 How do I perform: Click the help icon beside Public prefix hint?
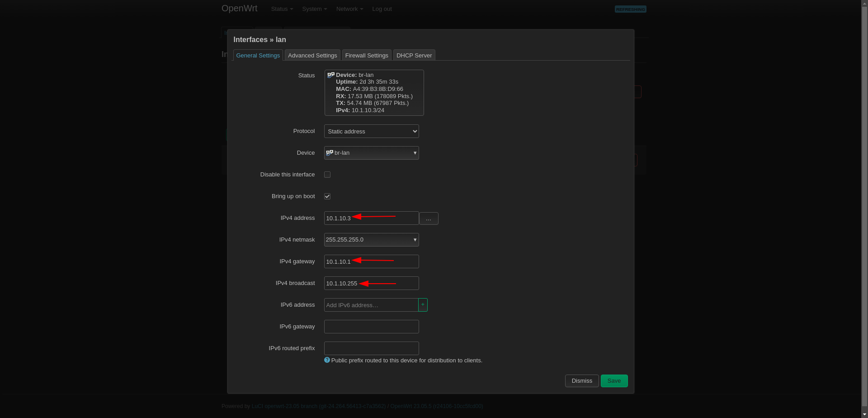327,360
